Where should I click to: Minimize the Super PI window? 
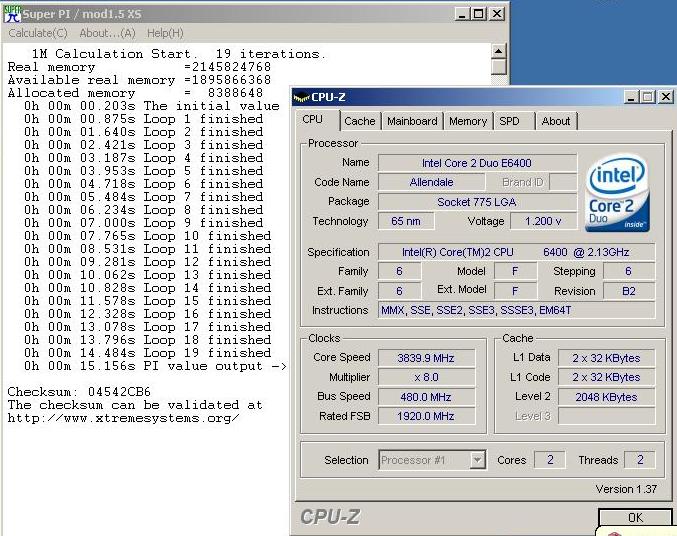[x=462, y=14]
